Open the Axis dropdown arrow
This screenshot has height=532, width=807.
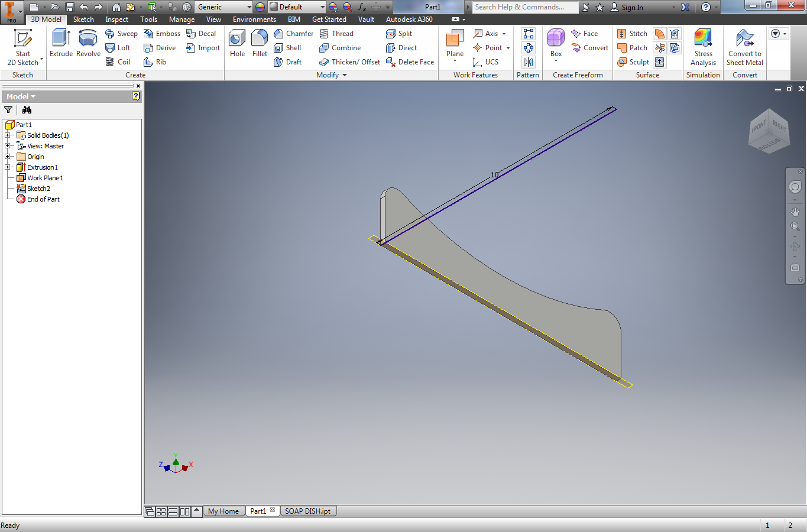[x=504, y=34]
